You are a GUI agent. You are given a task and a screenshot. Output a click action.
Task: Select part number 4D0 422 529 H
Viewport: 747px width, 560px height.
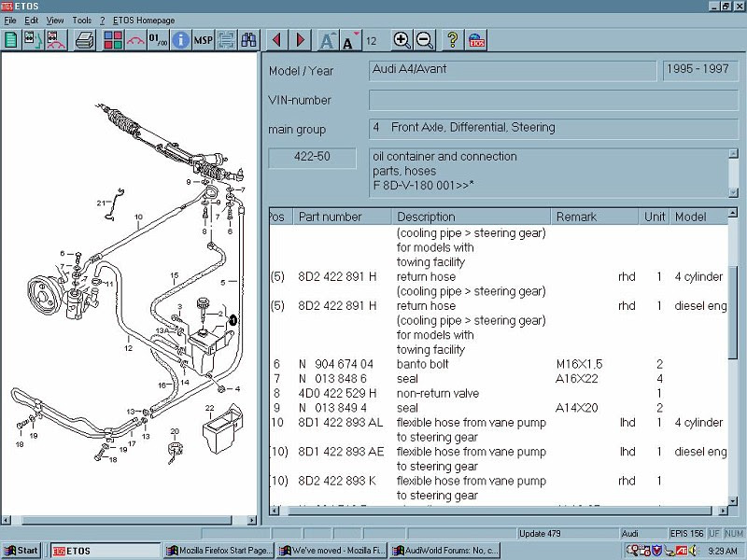[x=337, y=393]
